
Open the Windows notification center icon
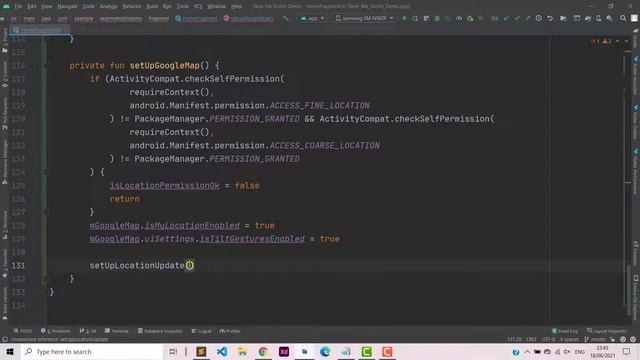pyautogui.click(x=627, y=351)
